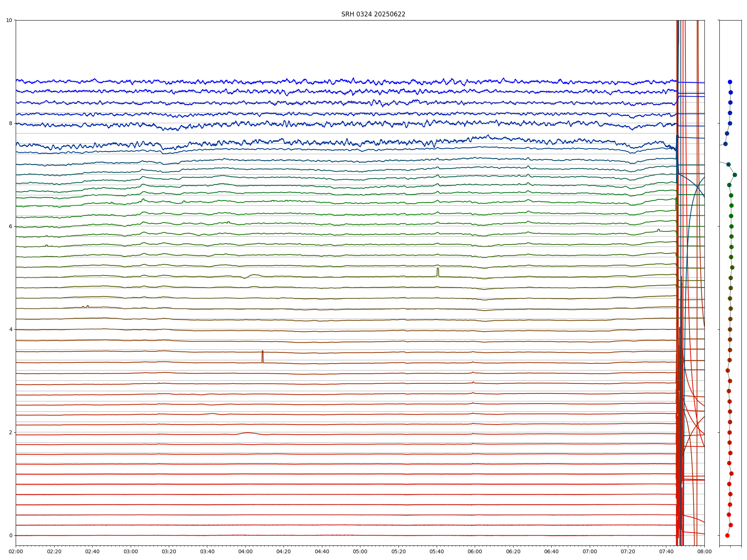Screen dimensions: 747x560
Task: Click the bottom bright red dot in side panel
Action: point(727,535)
